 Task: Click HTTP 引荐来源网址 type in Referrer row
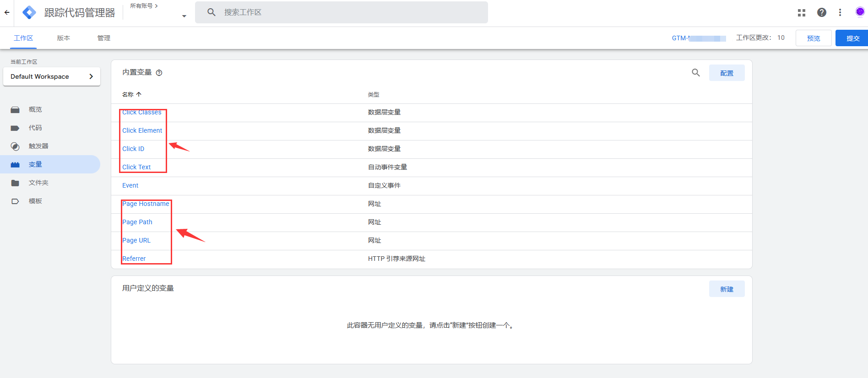[397, 259]
